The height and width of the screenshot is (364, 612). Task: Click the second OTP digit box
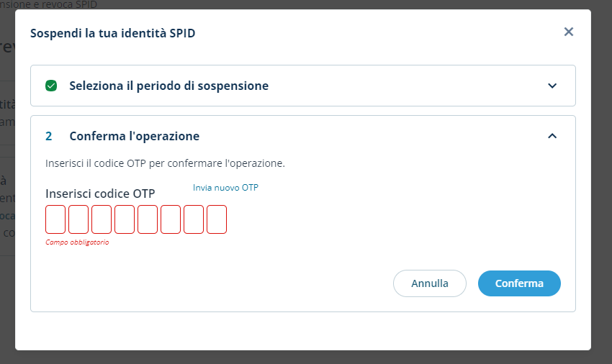click(x=78, y=219)
